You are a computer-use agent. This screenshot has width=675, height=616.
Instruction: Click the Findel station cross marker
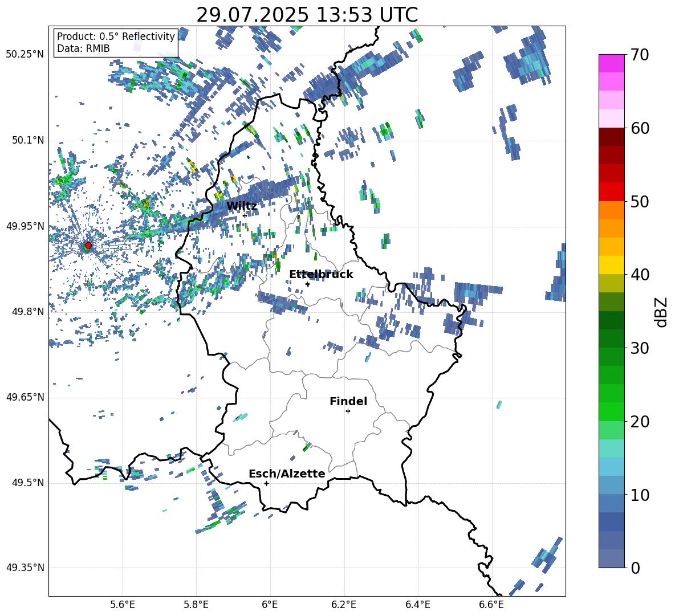(x=348, y=411)
